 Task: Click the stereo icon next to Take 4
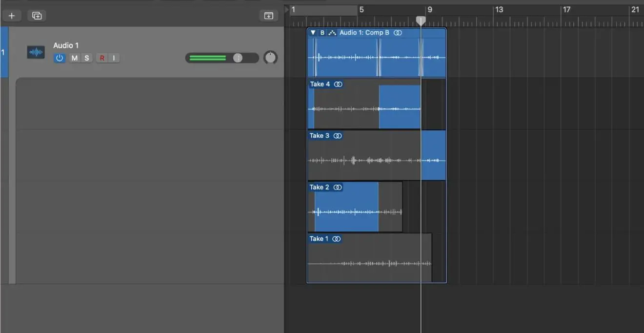click(339, 84)
